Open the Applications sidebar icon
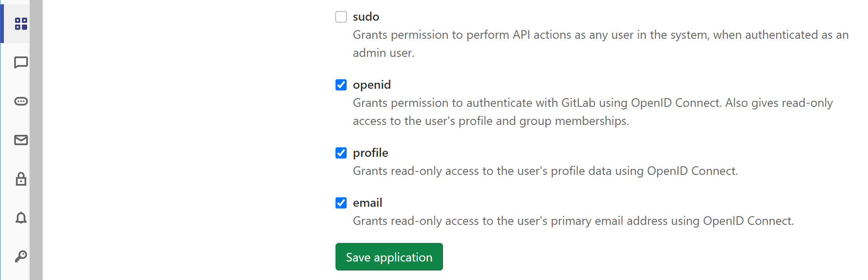Image resolution: width=868 pixels, height=280 pixels. pyautogui.click(x=21, y=24)
